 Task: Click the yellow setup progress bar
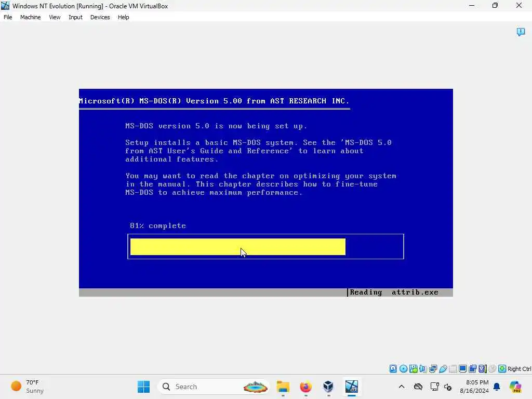click(238, 247)
